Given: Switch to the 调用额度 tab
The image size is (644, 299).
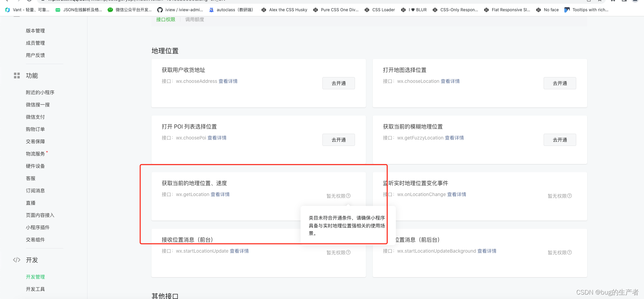Looking at the screenshot, I should [x=195, y=20].
